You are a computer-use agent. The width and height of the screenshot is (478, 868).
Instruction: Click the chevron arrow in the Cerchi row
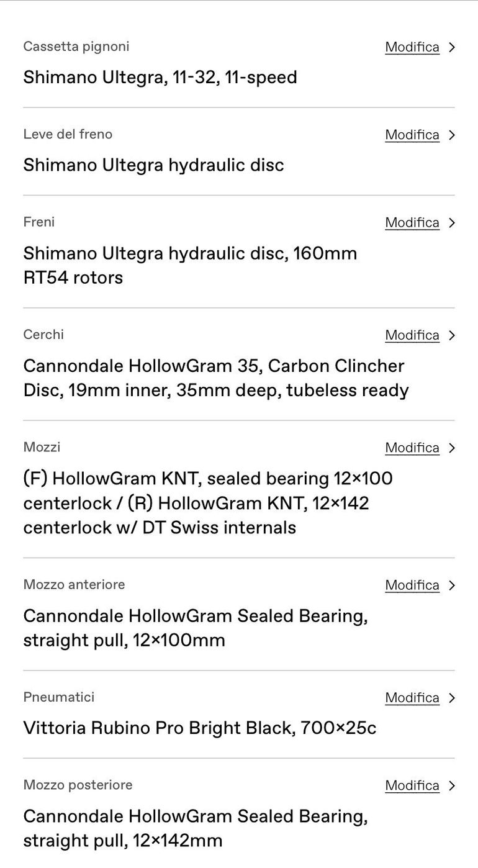pos(452,335)
